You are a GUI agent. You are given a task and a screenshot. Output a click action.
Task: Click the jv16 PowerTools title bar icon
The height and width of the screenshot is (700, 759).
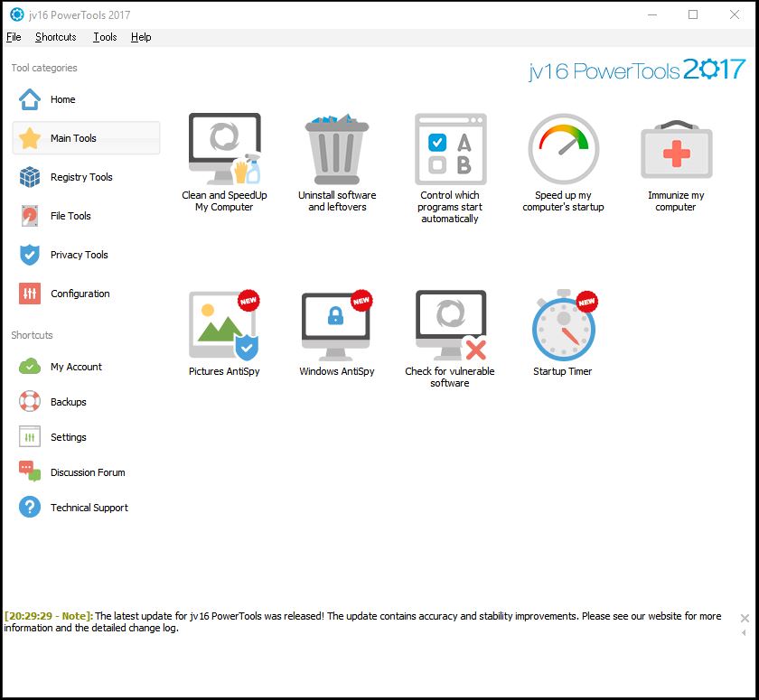[16, 14]
